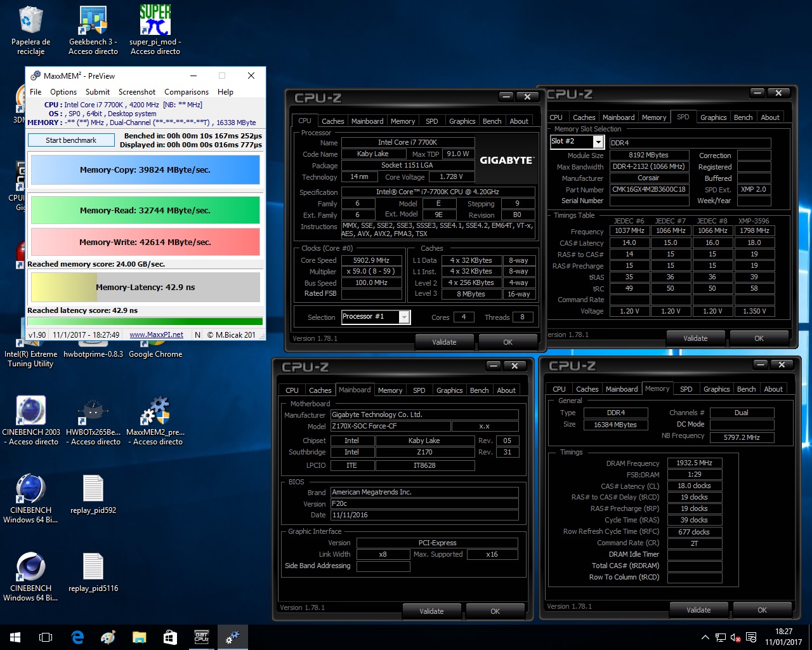Open replay_pid592 file icon
The width and height of the screenshot is (812, 650).
[93, 494]
